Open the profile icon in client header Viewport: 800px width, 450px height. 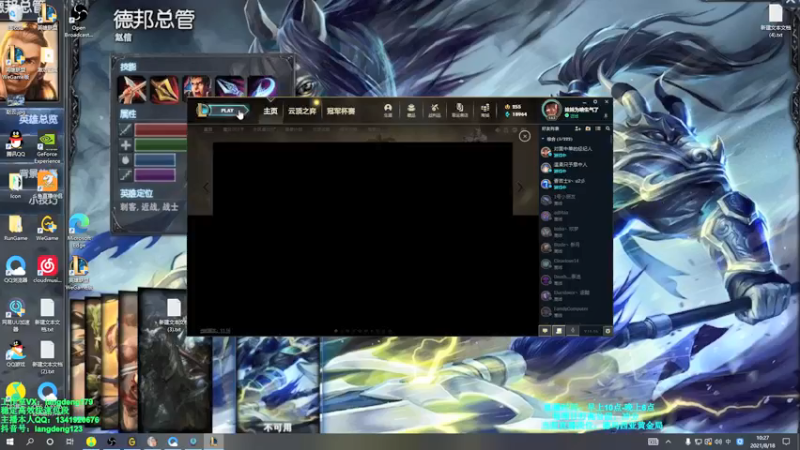click(x=388, y=110)
